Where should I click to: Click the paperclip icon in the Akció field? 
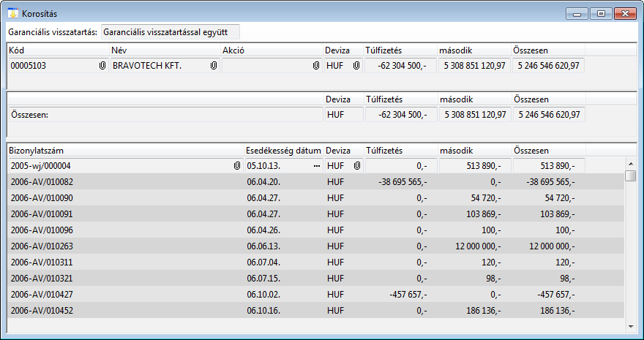pos(316,66)
